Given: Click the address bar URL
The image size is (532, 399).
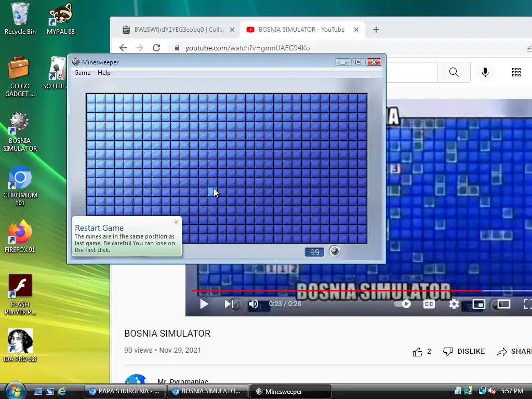Looking at the screenshot, I should click(x=247, y=48).
